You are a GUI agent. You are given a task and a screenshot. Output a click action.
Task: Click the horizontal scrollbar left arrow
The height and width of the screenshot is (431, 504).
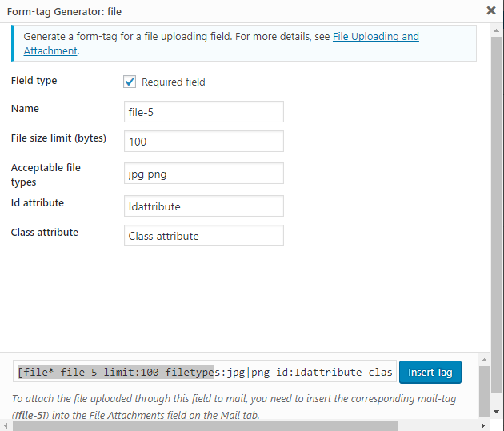click(5, 425)
